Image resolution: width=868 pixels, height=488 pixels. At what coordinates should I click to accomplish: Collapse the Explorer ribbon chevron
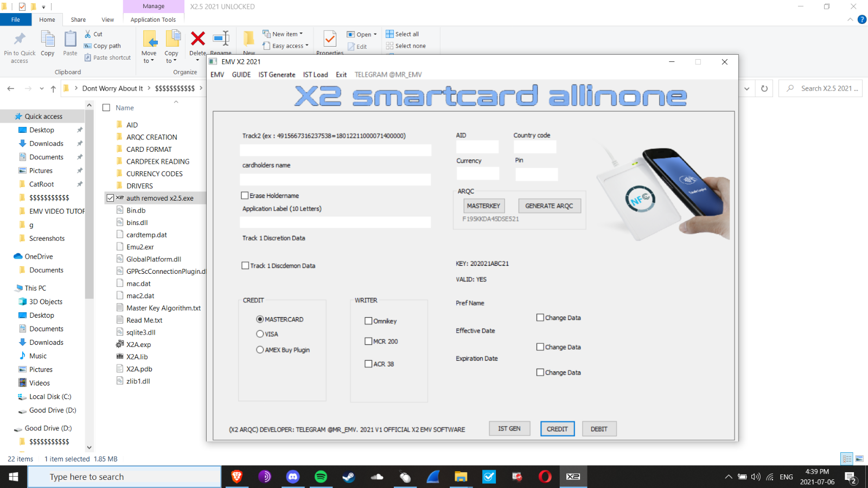(x=850, y=20)
